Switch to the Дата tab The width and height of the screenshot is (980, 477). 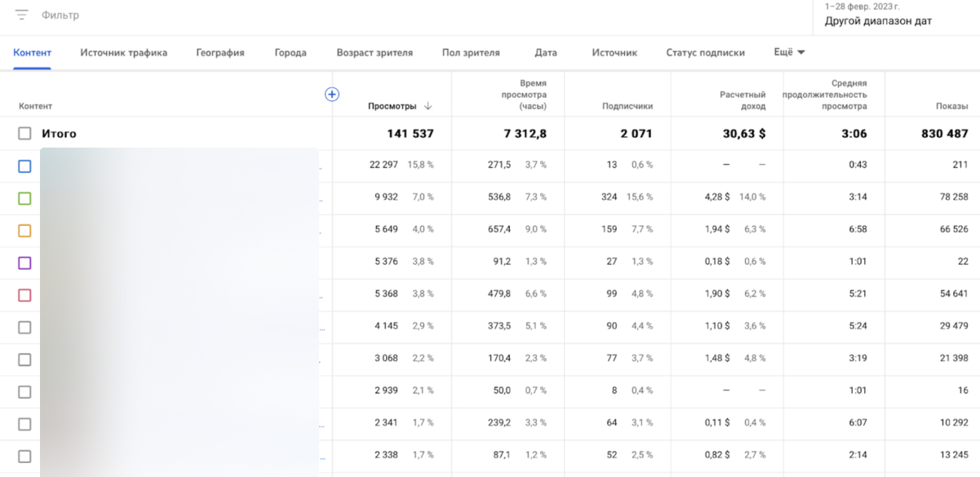546,53
